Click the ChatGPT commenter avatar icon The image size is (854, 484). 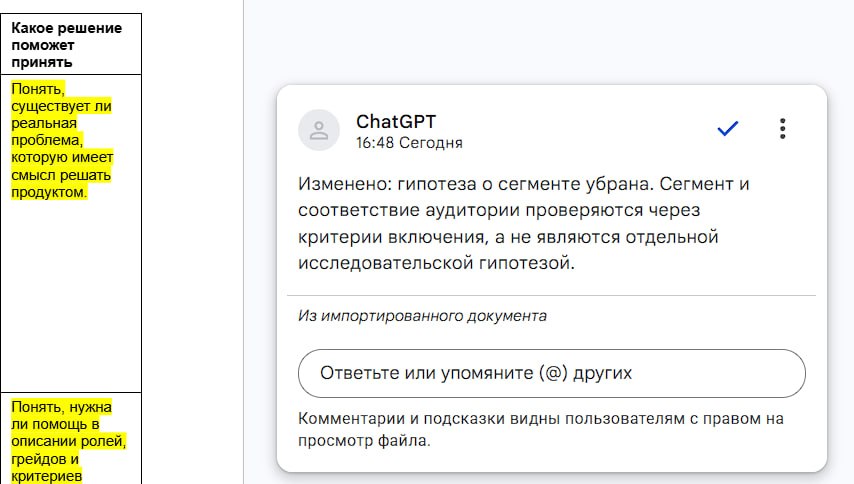(x=319, y=130)
